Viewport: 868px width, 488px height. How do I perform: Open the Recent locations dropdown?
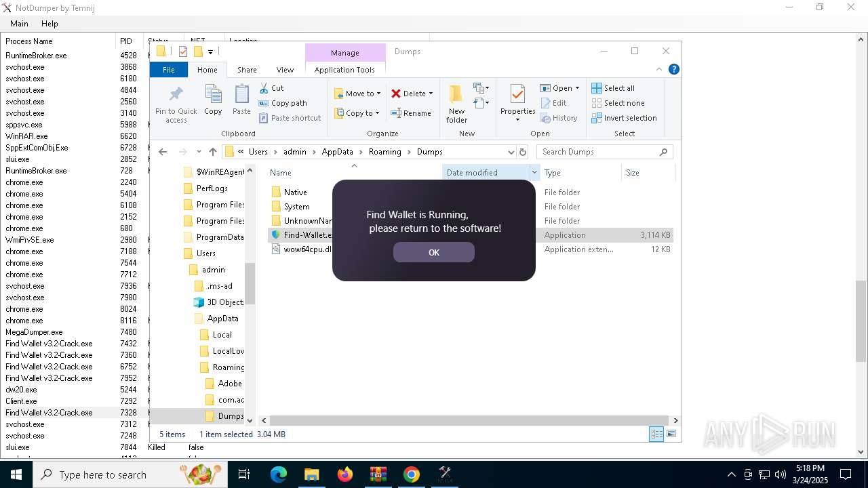[198, 152]
